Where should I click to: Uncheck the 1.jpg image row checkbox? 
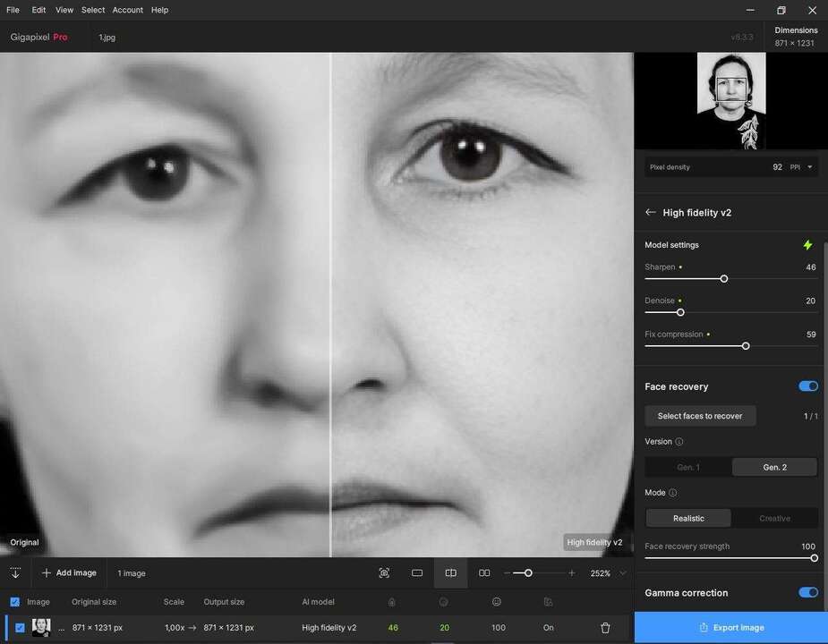point(20,628)
